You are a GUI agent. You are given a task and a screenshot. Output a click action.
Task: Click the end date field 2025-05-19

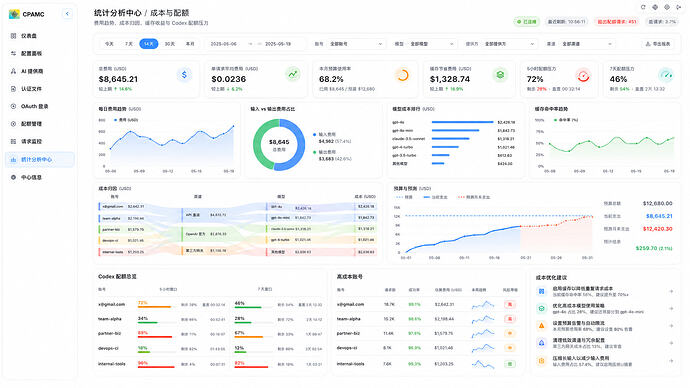(x=278, y=44)
